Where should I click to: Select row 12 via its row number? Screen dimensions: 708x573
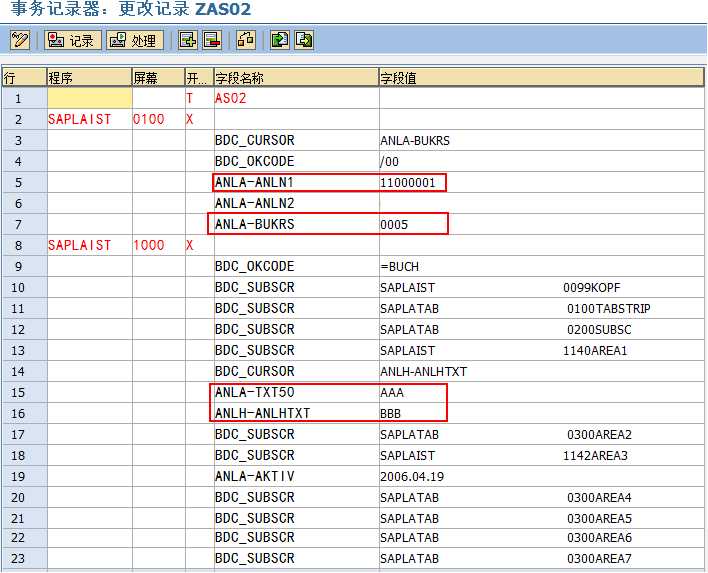[24, 330]
